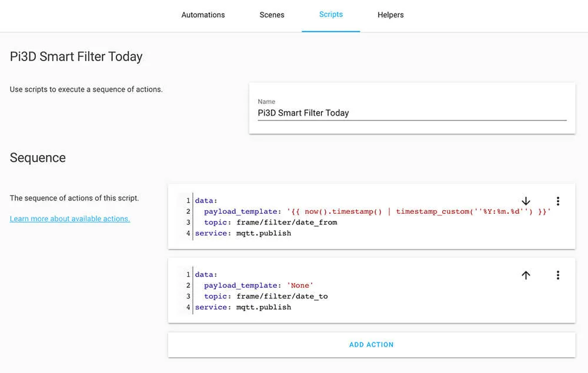
Task: Click 'The sequence of actions of this script' text
Action: pos(74,198)
